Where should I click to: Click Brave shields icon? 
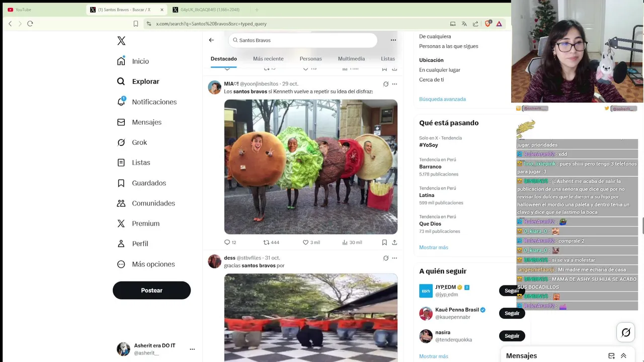tap(488, 24)
